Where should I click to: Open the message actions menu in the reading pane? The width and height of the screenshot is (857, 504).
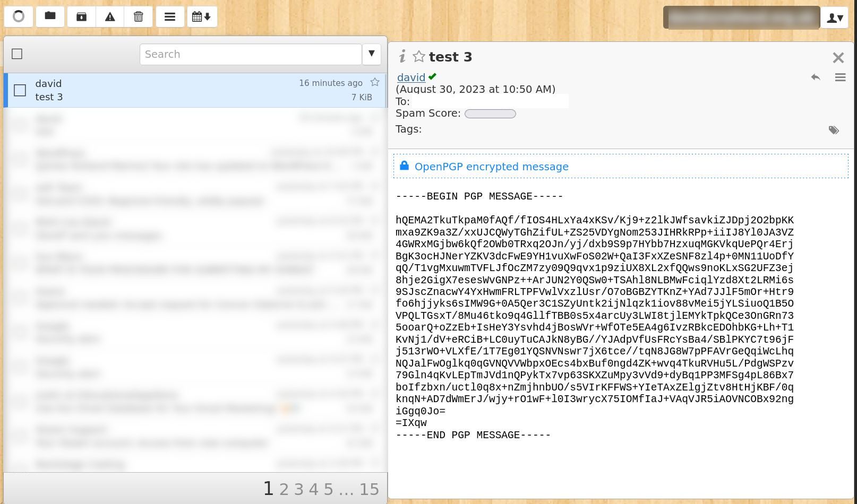tap(840, 77)
